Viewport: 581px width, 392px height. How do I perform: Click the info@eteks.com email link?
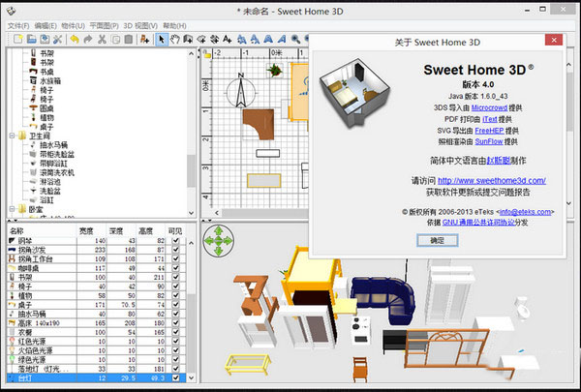coord(525,212)
